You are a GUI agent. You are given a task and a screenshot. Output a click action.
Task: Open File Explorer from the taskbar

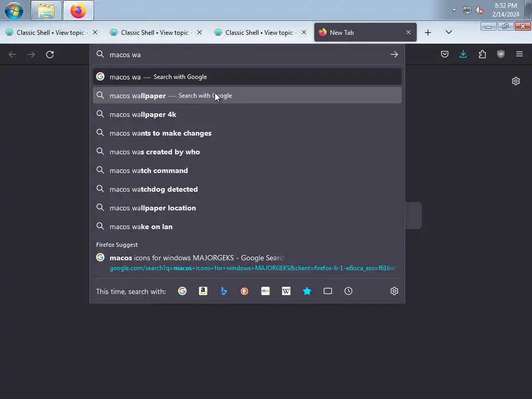(x=46, y=10)
